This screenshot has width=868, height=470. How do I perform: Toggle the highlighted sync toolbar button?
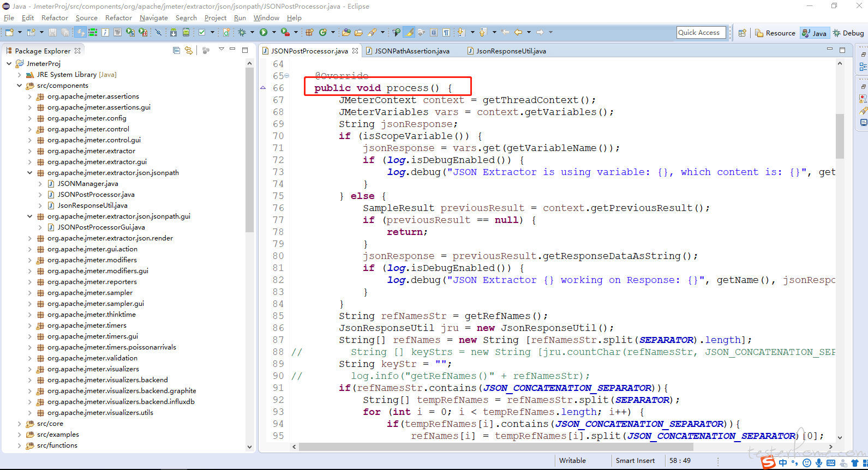pyautogui.click(x=80, y=33)
